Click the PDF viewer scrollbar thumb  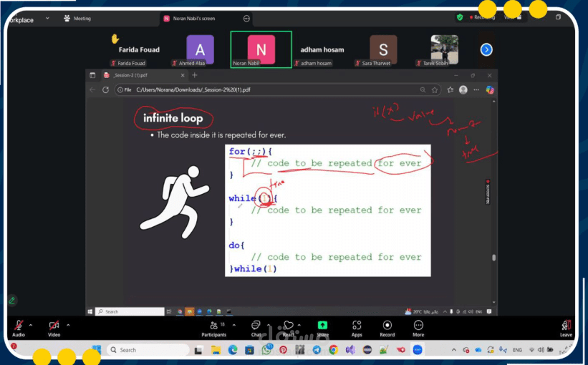494,258
